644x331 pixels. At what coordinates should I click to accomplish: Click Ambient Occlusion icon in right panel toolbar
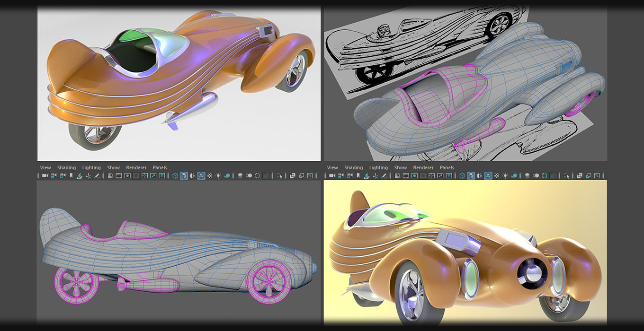[x=527, y=175]
